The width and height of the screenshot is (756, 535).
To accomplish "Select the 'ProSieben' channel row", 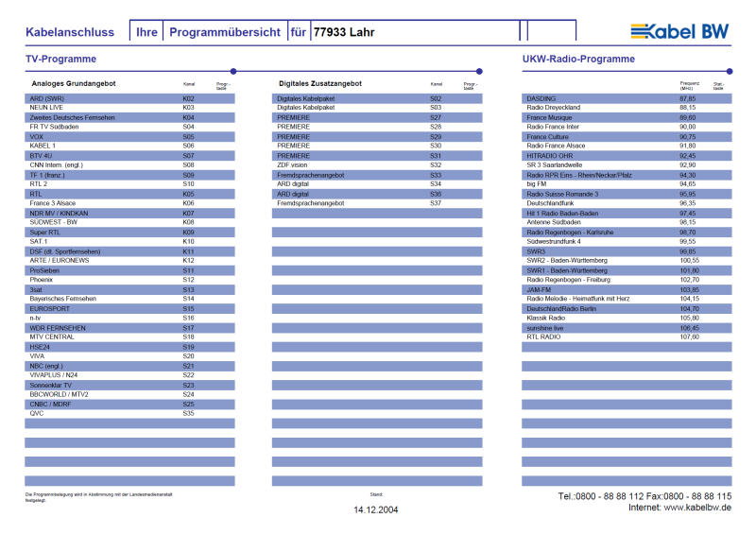I will click(x=129, y=270).
